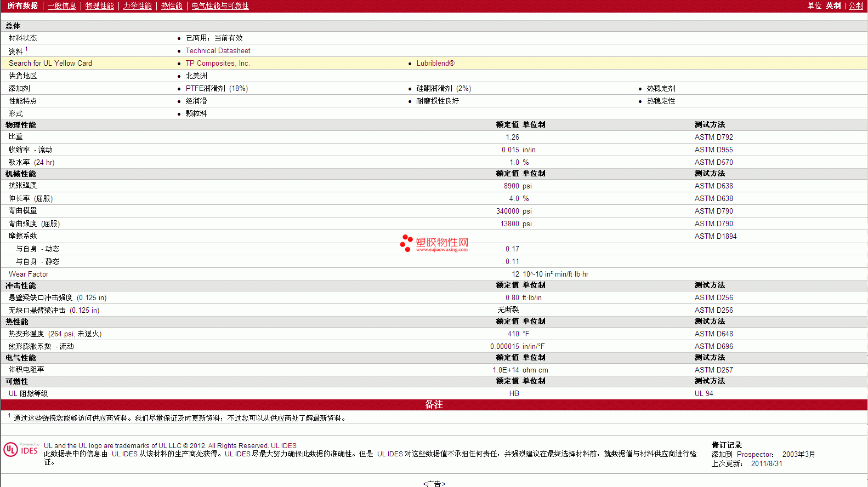Viewport: 868px width, 487px height.
Task: Click the 线形膨胀系数 value 0.000015
Action: (x=504, y=347)
